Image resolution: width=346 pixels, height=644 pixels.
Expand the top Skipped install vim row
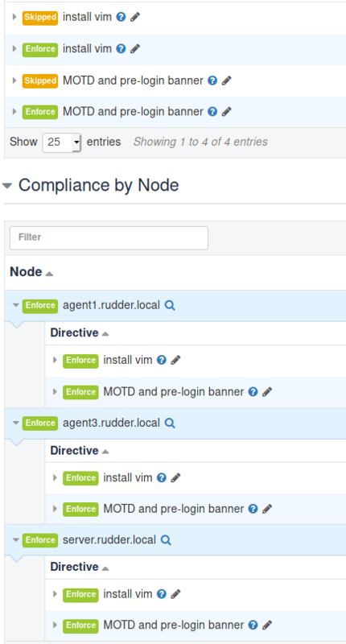click(14, 17)
